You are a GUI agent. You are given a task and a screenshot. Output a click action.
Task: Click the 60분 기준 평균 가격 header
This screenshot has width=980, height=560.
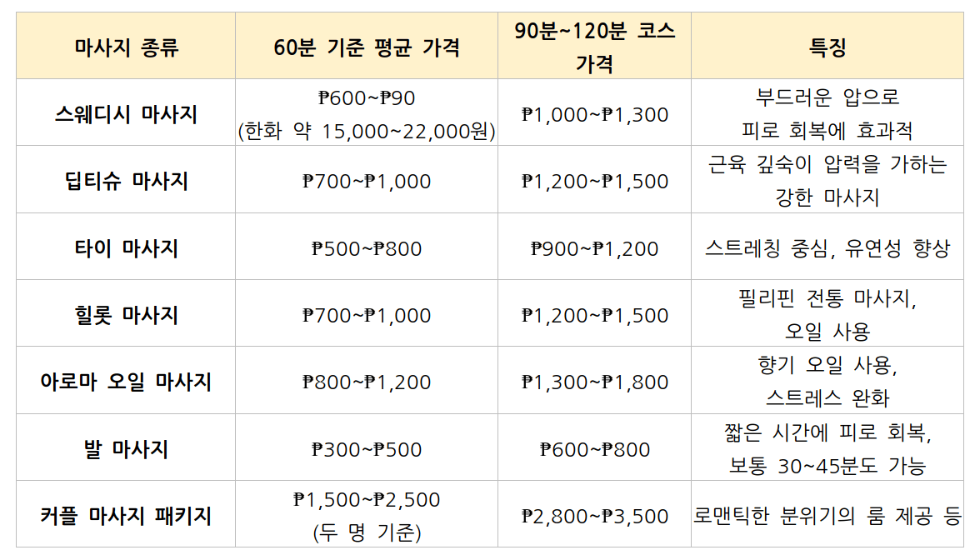pos(367,47)
